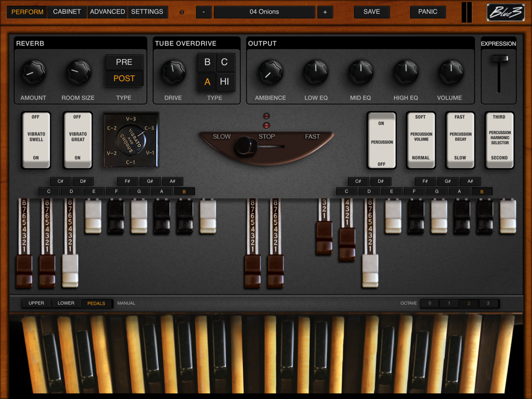
Task: Select overdrive type HI
Action: coord(225,82)
